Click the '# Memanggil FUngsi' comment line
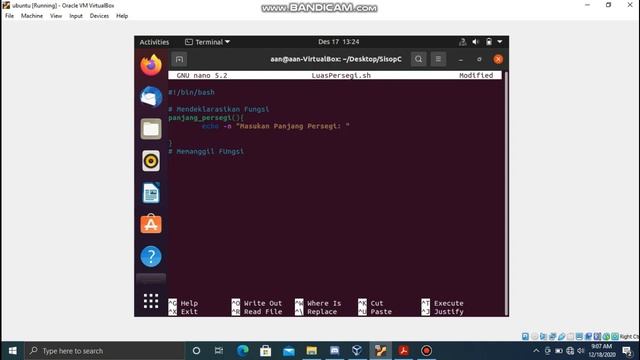640x360 pixels. [x=206, y=151]
